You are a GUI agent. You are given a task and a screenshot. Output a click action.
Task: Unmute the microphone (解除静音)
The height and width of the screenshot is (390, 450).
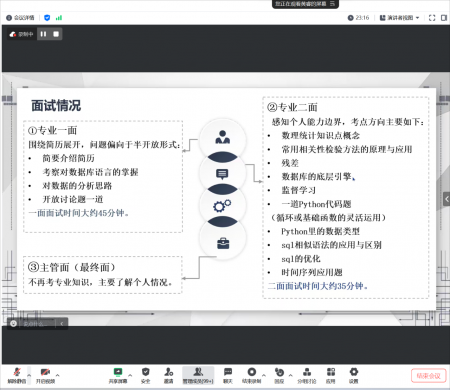coord(17,375)
